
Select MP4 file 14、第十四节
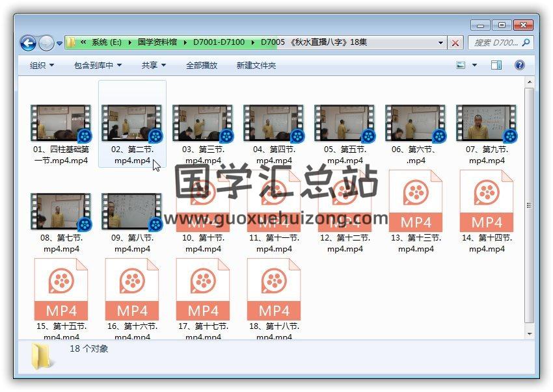point(487,202)
